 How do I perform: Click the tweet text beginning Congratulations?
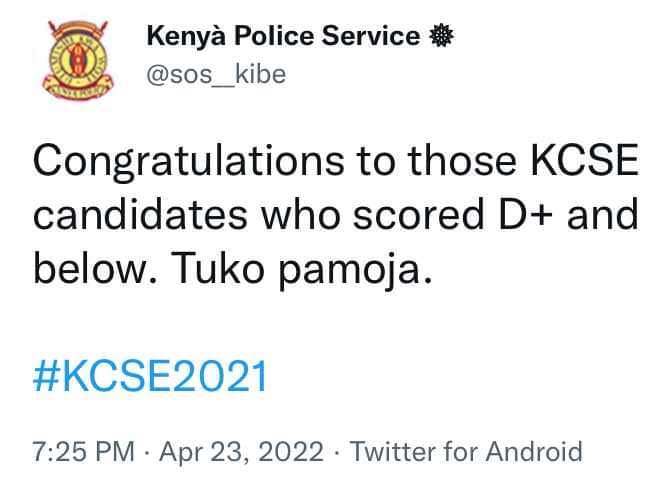[336, 216]
